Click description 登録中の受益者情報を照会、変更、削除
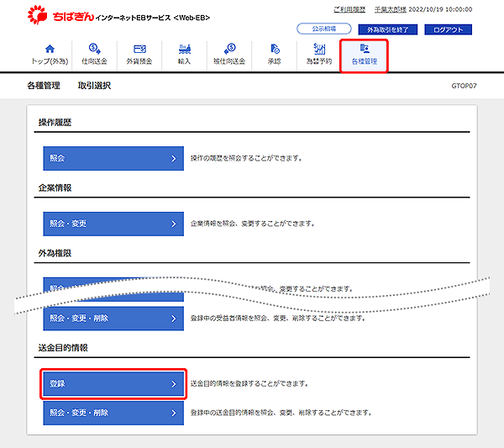Image resolution: width=504 pixels, height=448 pixels. (278, 319)
